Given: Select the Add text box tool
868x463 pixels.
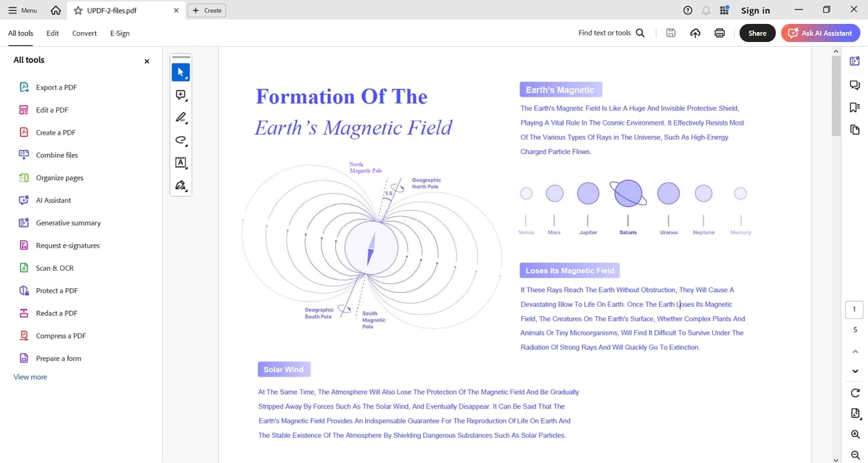Looking at the screenshot, I should (x=180, y=163).
